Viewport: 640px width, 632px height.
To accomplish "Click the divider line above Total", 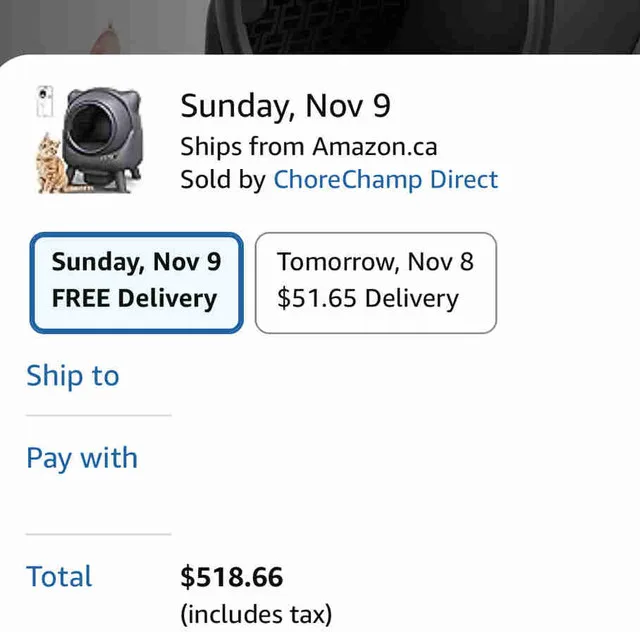I will (98, 534).
